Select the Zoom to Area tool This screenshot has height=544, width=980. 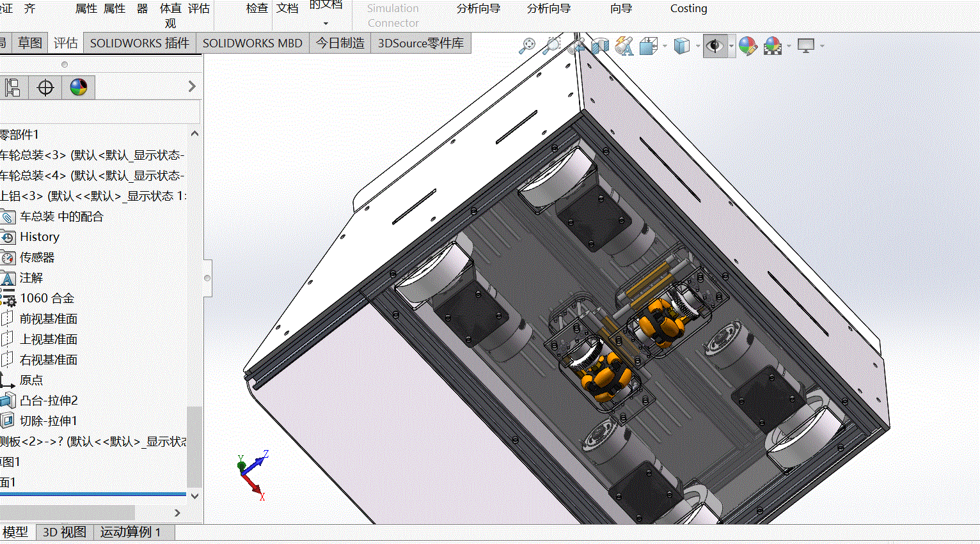(x=551, y=45)
